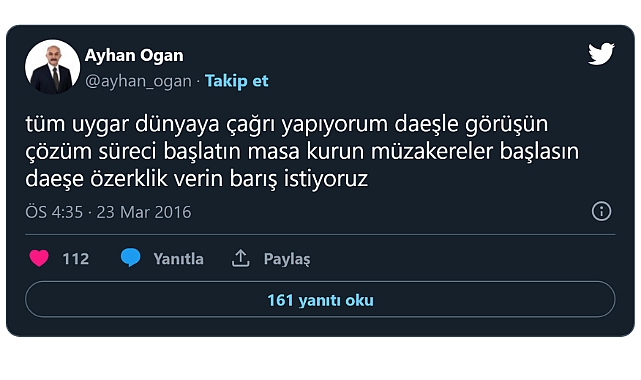
Task: Click the Paylaş share label
Action: pyautogui.click(x=287, y=259)
